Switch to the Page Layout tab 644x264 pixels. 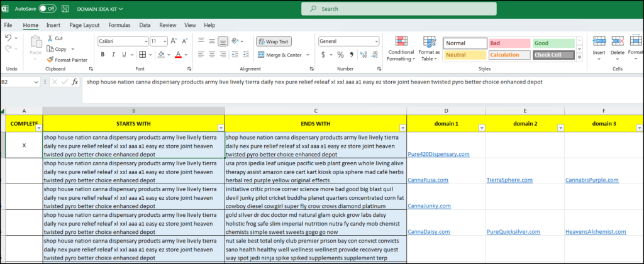pyautogui.click(x=85, y=25)
